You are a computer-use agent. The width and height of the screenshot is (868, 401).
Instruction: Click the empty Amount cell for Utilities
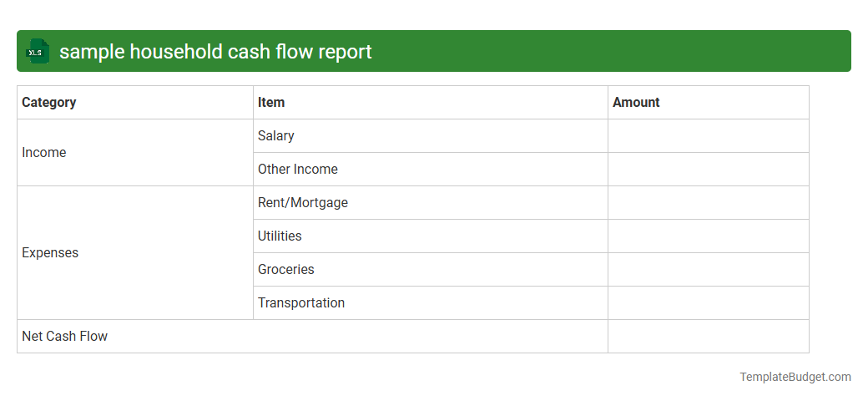click(709, 236)
